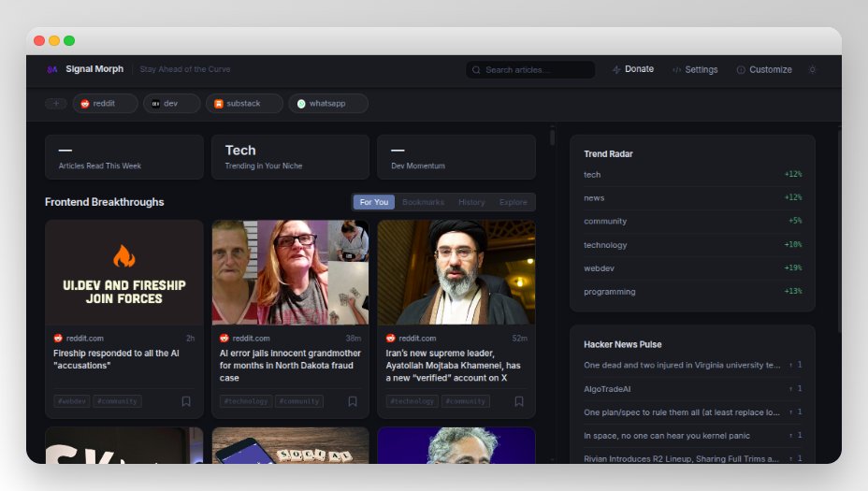Click #community tag on Iran card

pos(465,401)
